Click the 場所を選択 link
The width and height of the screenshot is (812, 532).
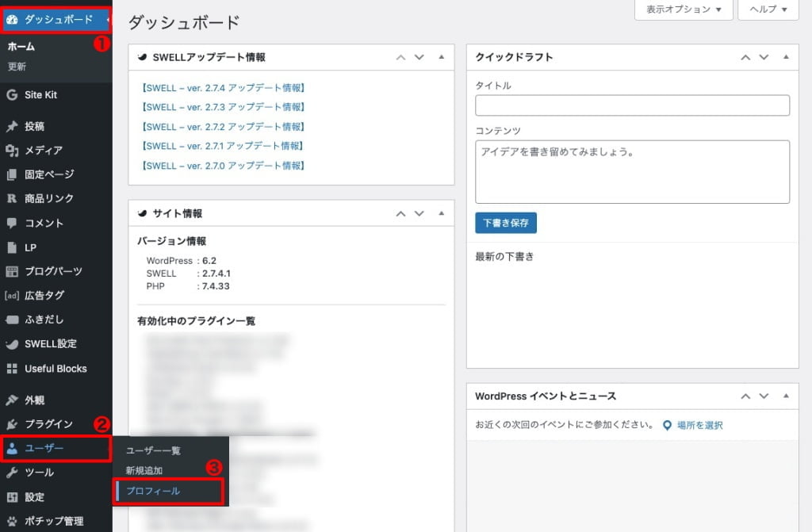point(699,425)
